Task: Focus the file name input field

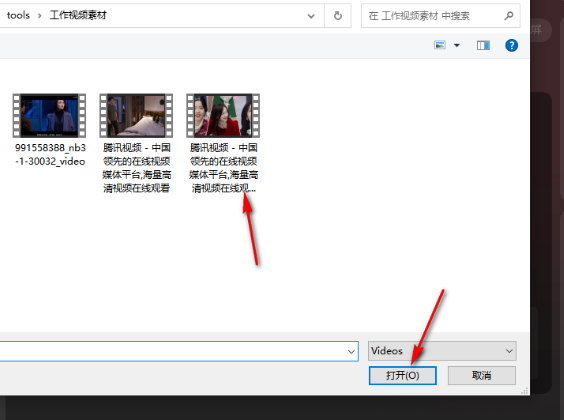Action: [x=173, y=351]
